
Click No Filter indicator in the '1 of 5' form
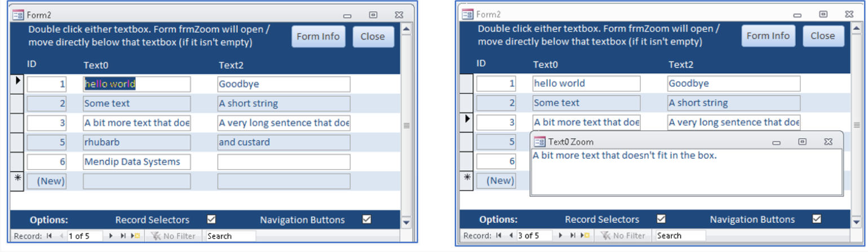click(171, 236)
